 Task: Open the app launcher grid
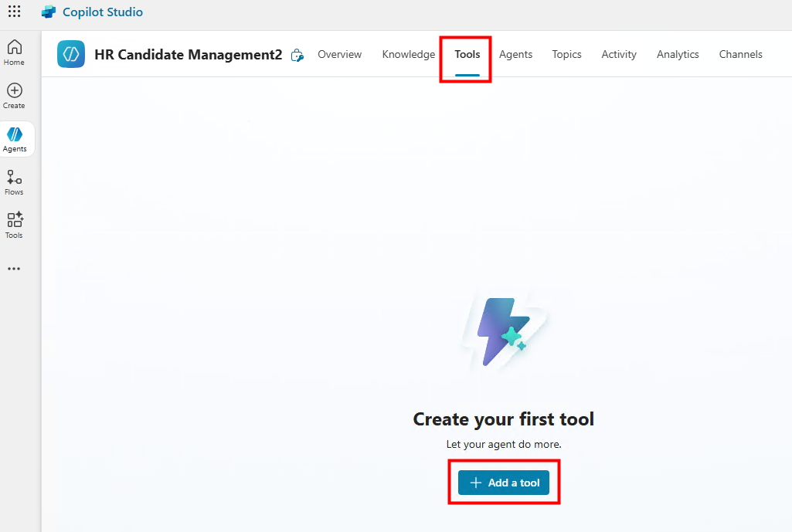[x=14, y=12]
